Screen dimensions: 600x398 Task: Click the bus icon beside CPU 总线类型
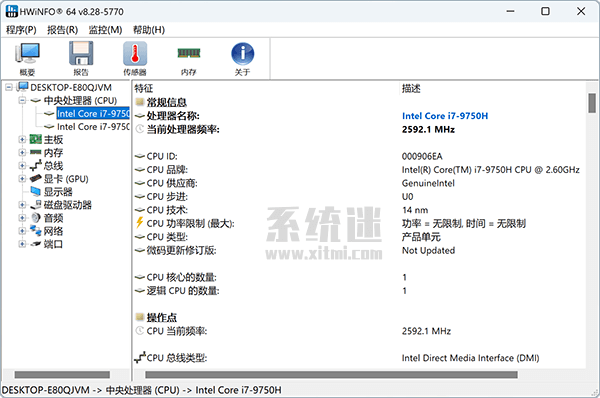pos(140,357)
